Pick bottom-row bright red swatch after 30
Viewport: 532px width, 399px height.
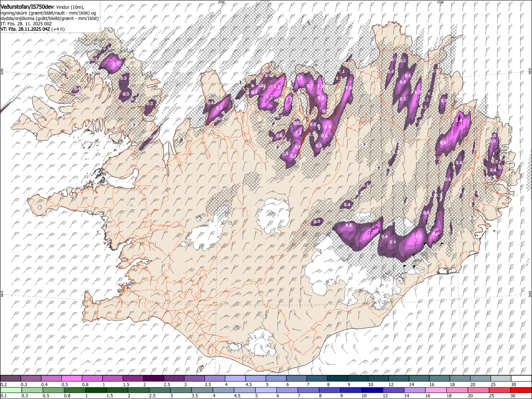point(520,390)
